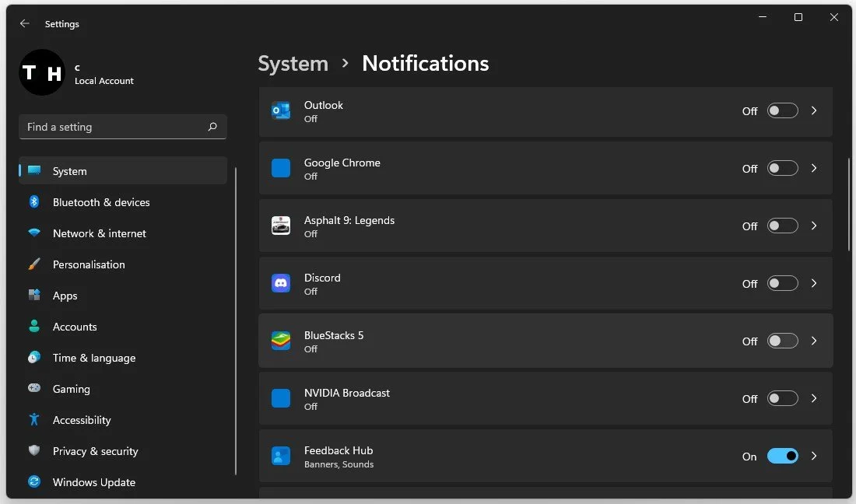Turn on Discord notifications toggle
Image resolution: width=856 pixels, height=504 pixels.
(782, 283)
